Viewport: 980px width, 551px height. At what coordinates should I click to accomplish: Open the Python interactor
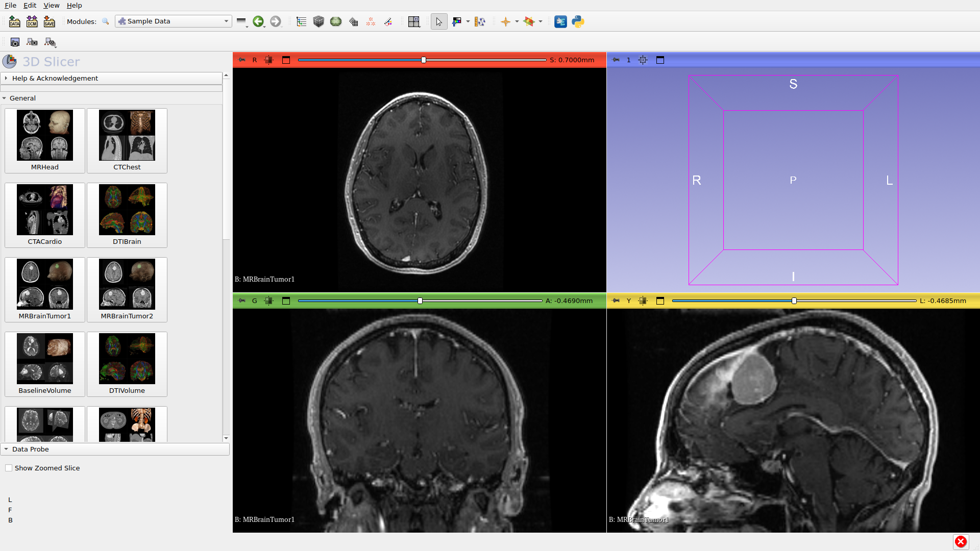pyautogui.click(x=578, y=21)
